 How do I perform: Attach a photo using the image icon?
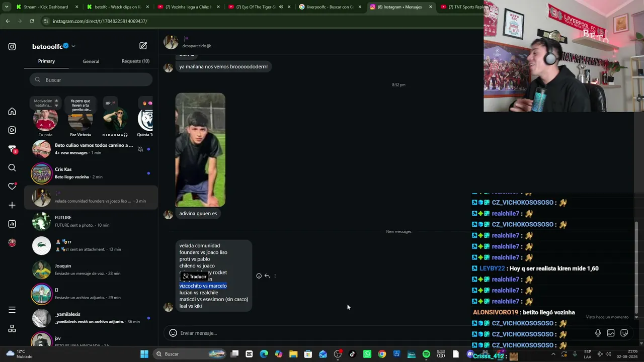click(x=611, y=333)
